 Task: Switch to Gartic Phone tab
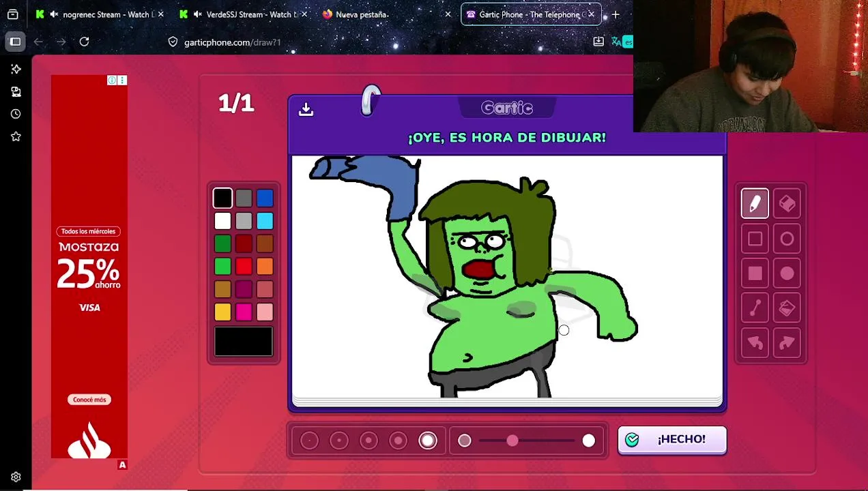(531, 14)
